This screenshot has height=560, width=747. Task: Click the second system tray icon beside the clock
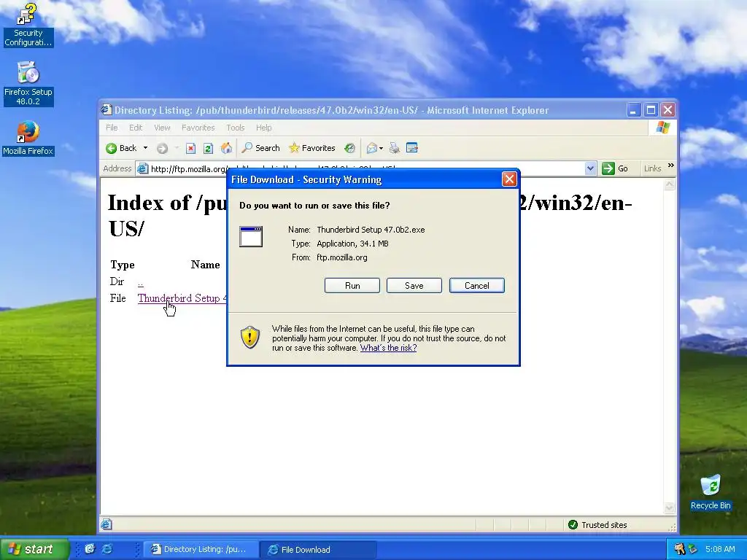693,549
